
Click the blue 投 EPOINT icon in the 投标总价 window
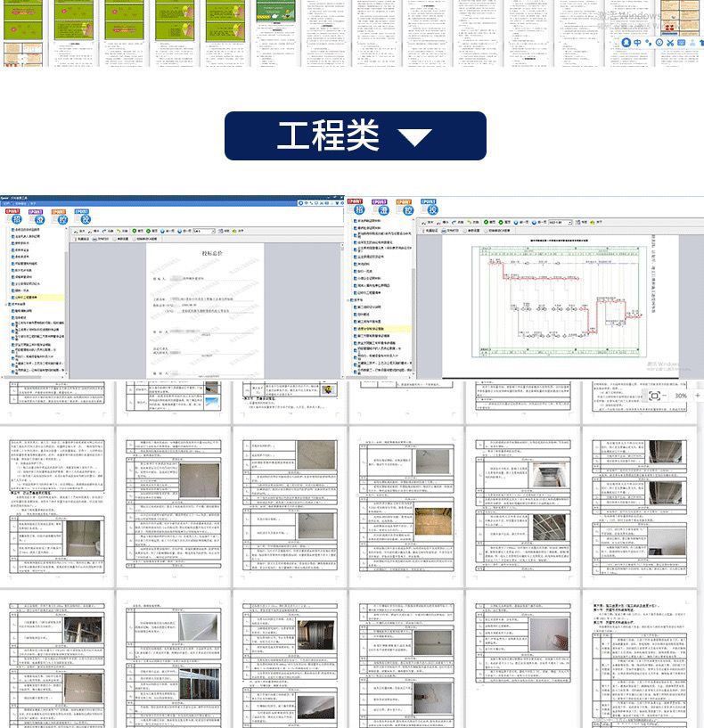pos(82,217)
